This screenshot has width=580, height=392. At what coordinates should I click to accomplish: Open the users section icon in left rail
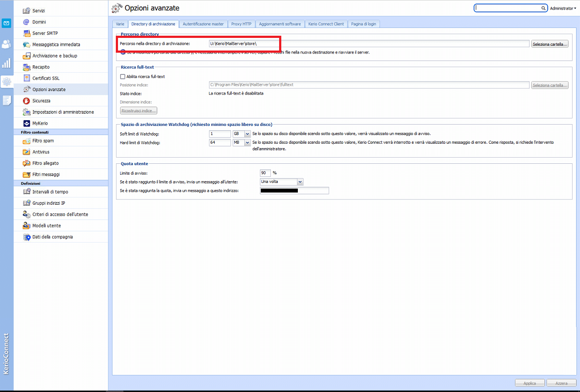click(7, 44)
